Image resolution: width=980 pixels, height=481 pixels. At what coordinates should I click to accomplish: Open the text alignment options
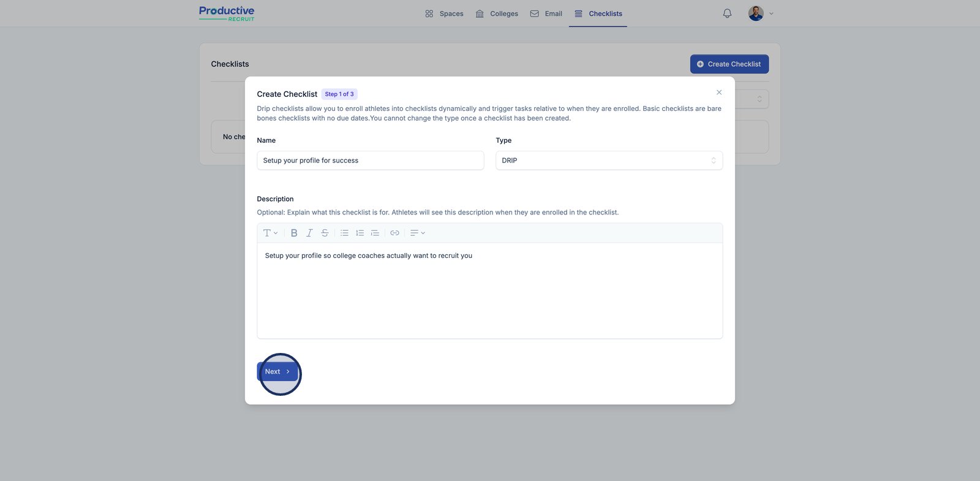click(417, 233)
